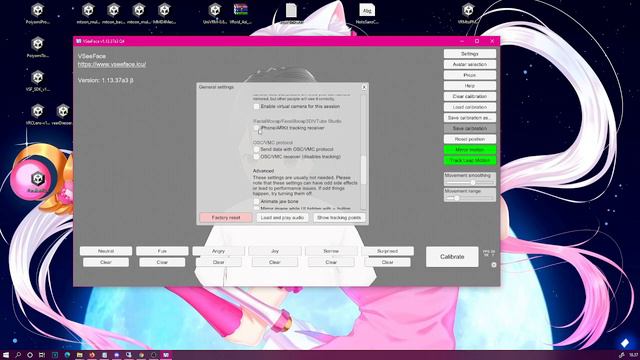Select the blank document file desktop icon
The image size is (640, 360).
(x=291, y=13)
